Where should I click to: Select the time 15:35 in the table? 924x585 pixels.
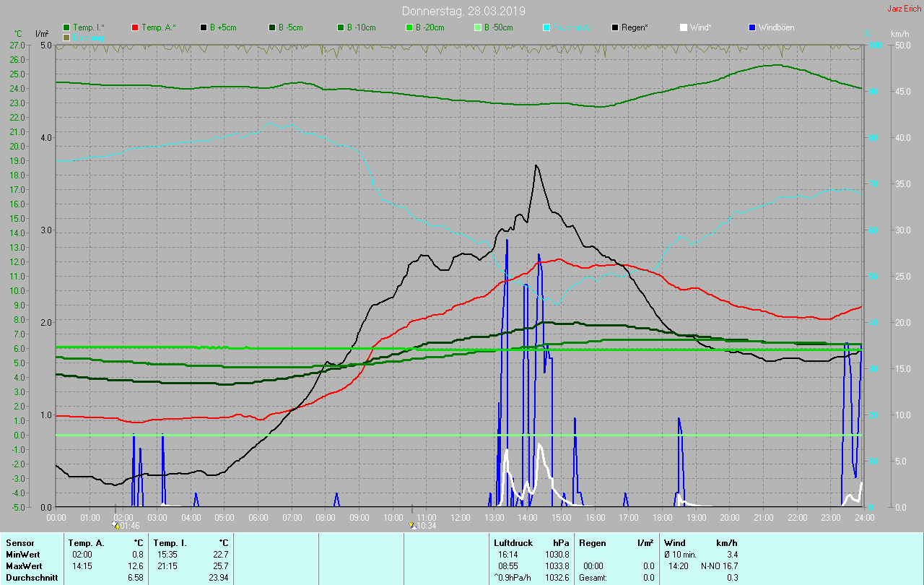(x=168, y=555)
